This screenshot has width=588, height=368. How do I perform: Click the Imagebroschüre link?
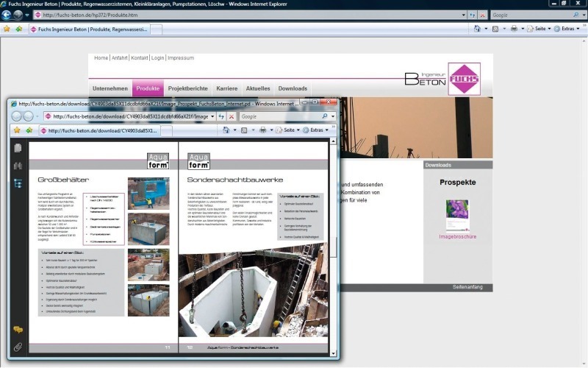pyautogui.click(x=457, y=237)
